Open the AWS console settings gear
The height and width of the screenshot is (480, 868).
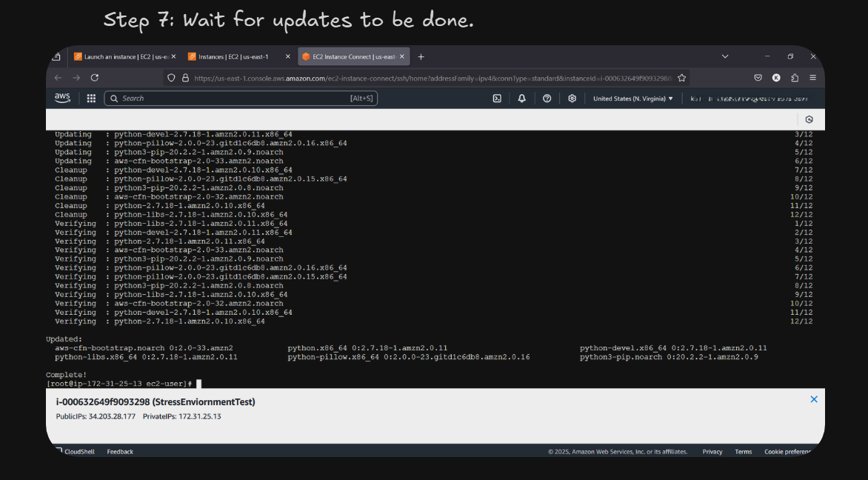(572, 99)
